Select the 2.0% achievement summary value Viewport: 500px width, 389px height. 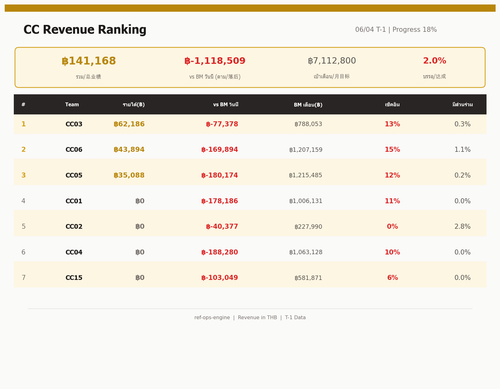[x=434, y=61]
